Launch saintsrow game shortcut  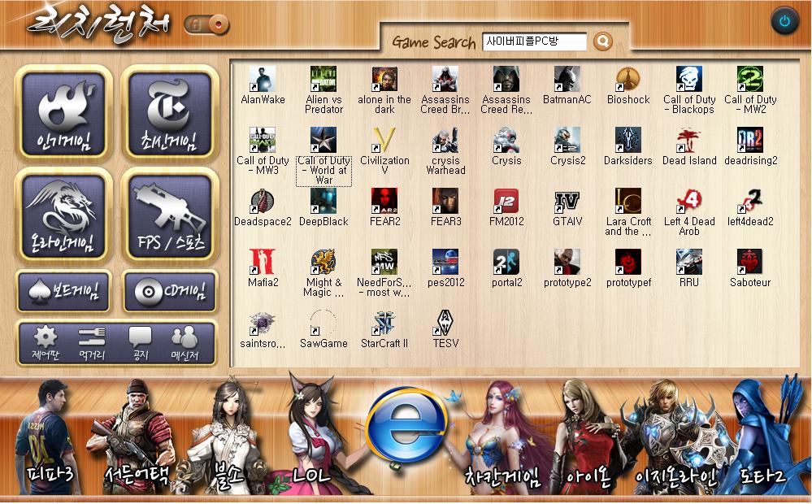pyautogui.click(x=263, y=329)
